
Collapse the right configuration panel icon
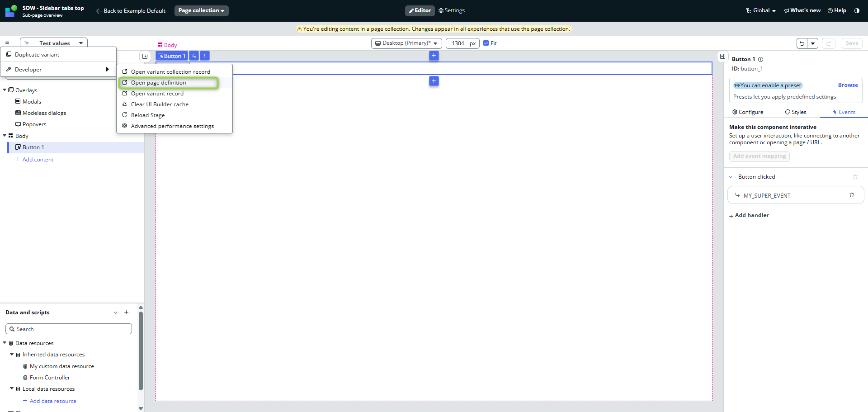722,57
